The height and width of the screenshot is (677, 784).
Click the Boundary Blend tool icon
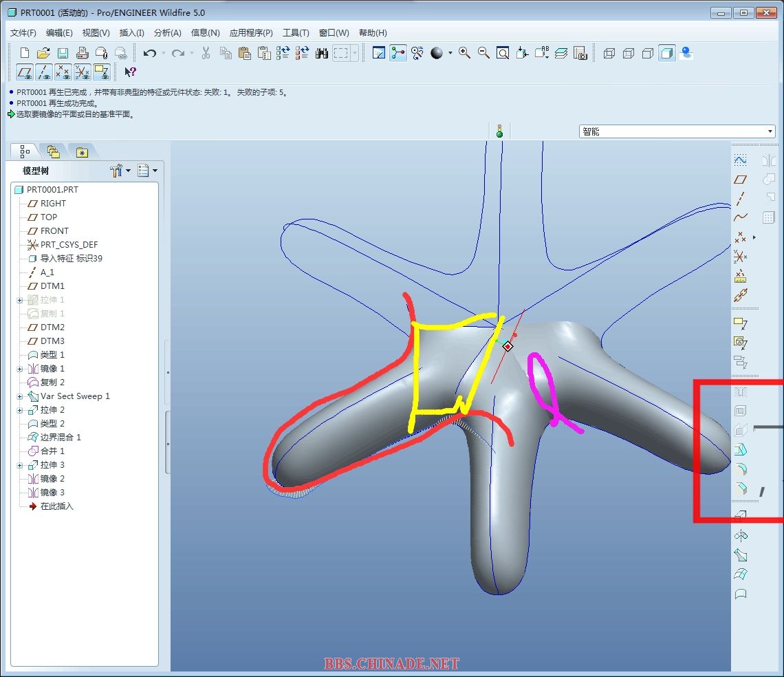pos(740,574)
